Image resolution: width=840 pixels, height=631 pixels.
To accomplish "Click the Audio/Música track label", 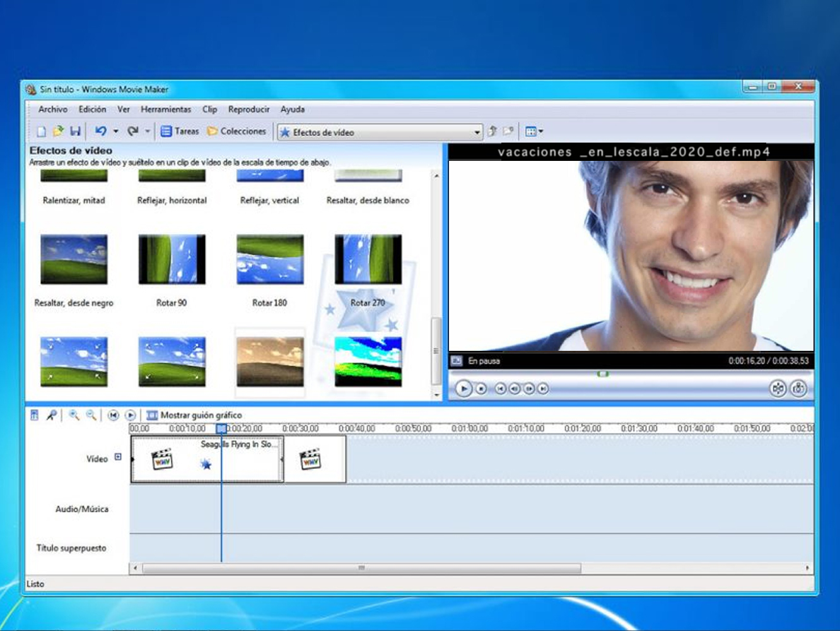I will pyautogui.click(x=82, y=509).
